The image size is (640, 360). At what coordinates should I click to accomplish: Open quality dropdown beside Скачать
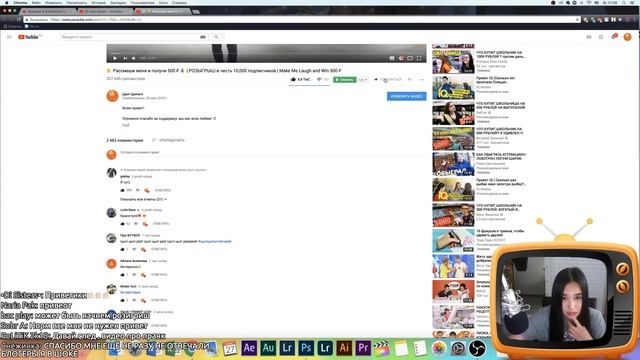362,80
